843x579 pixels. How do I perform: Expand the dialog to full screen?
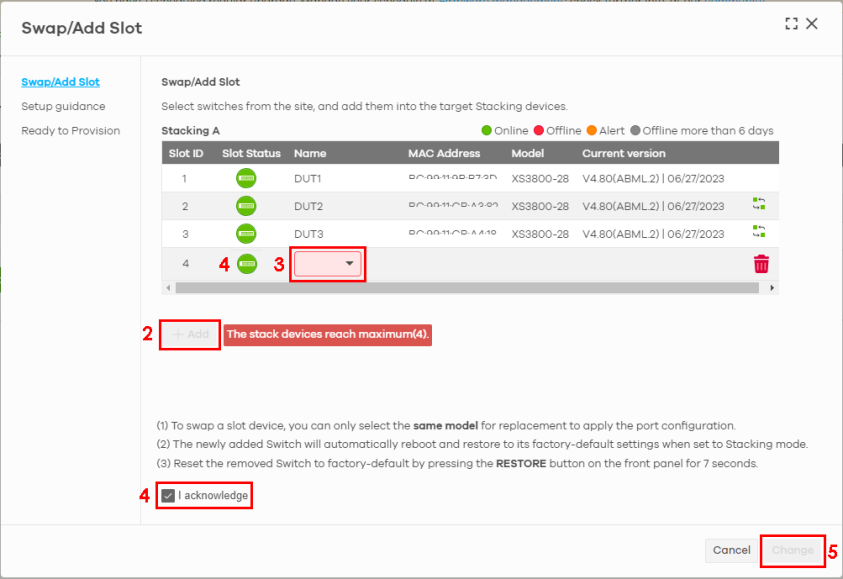click(791, 24)
